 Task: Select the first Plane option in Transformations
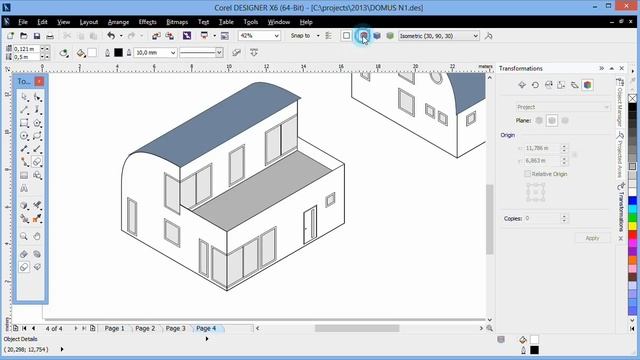[539, 120]
